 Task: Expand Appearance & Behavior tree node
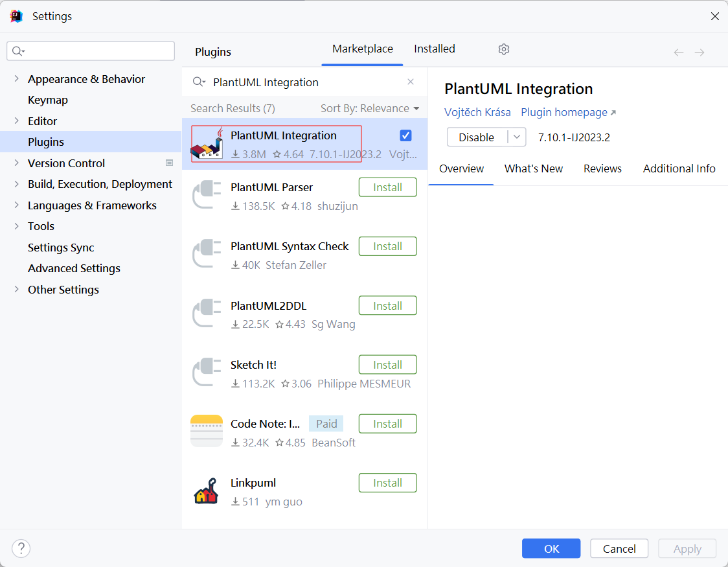17,78
